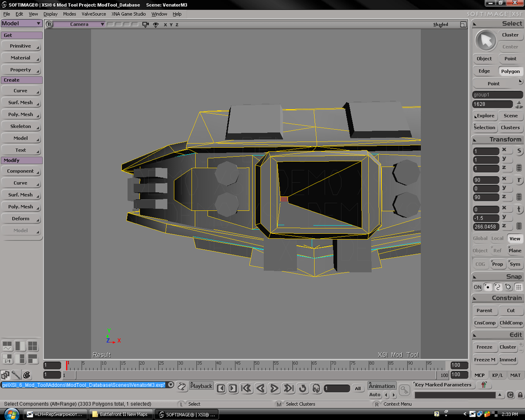Toggle Auto key button
Screen dimensions: 525x420
[375, 395]
